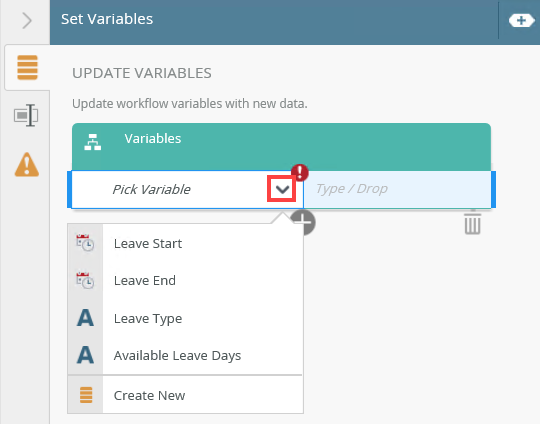
Task: Expand the Pick Variable dropdown arrow
Action: pyautogui.click(x=282, y=189)
